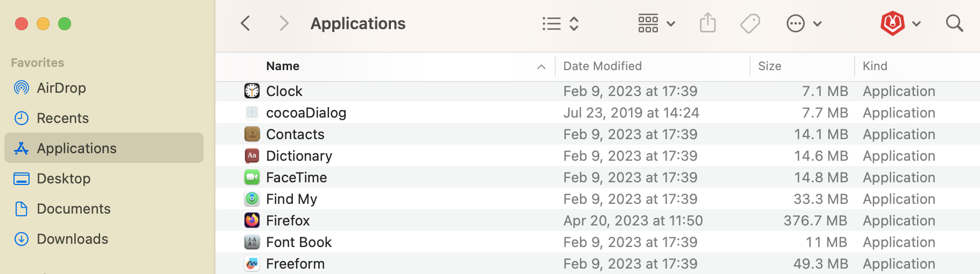The width and height of the screenshot is (980, 274).
Task: Click the Freeform app icon
Action: [252, 264]
